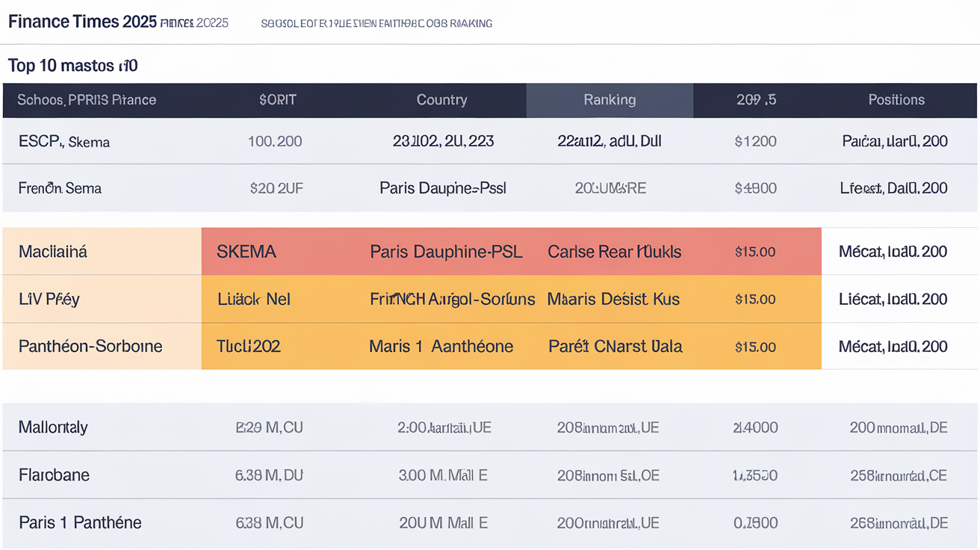The height and width of the screenshot is (550, 980).
Task: Click the '2.4000' value in Mallontaly row
Action: 755,427
